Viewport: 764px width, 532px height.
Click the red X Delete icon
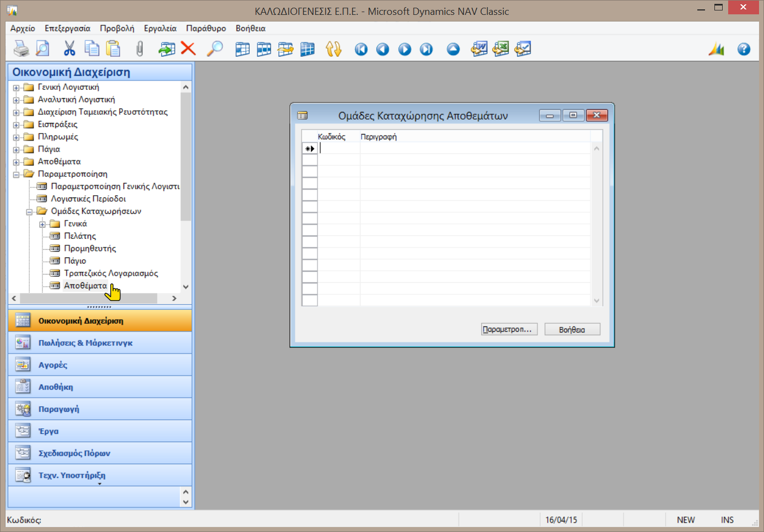pyautogui.click(x=189, y=49)
